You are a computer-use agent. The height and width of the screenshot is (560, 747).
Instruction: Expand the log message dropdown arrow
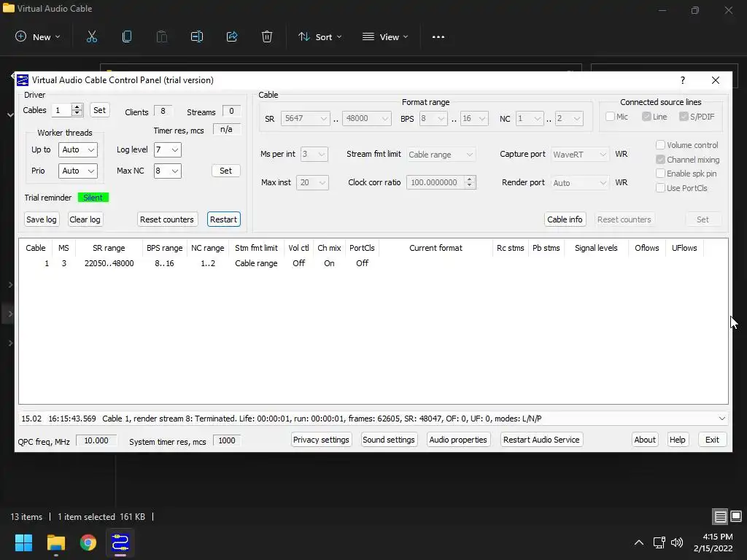click(721, 419)
